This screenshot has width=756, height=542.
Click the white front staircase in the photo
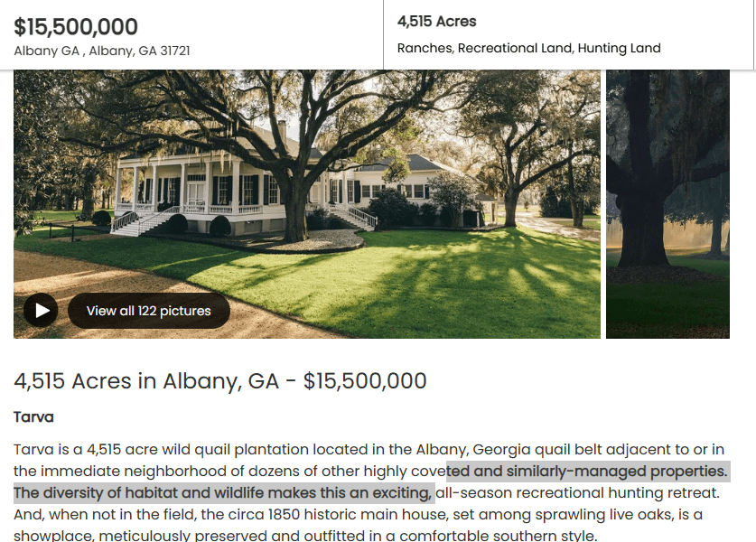click(x=145, y=221)
